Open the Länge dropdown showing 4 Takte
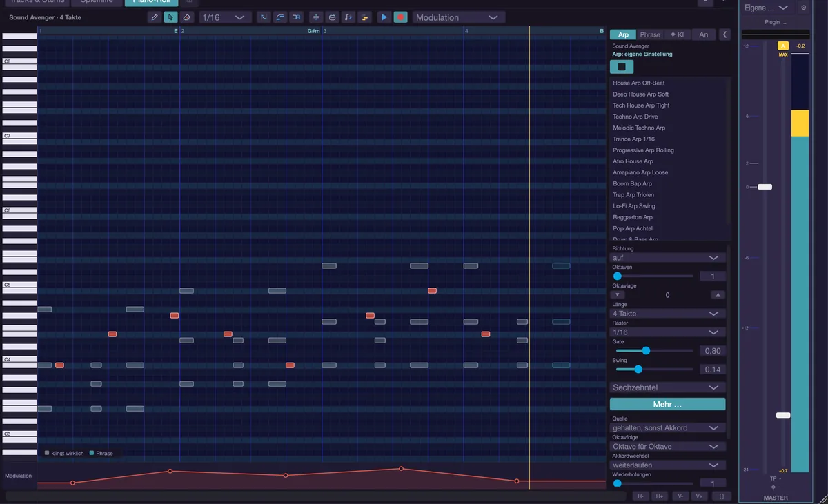828x504 pixels. pos(667,314)
